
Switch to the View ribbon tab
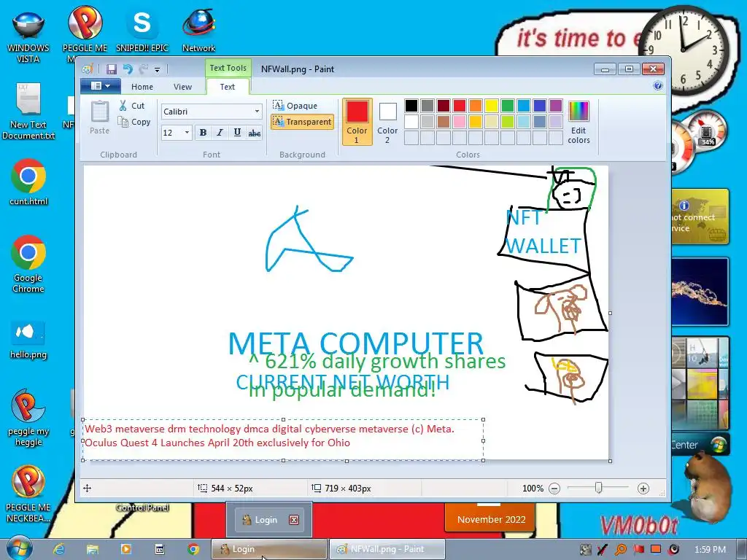click(182, 87)
